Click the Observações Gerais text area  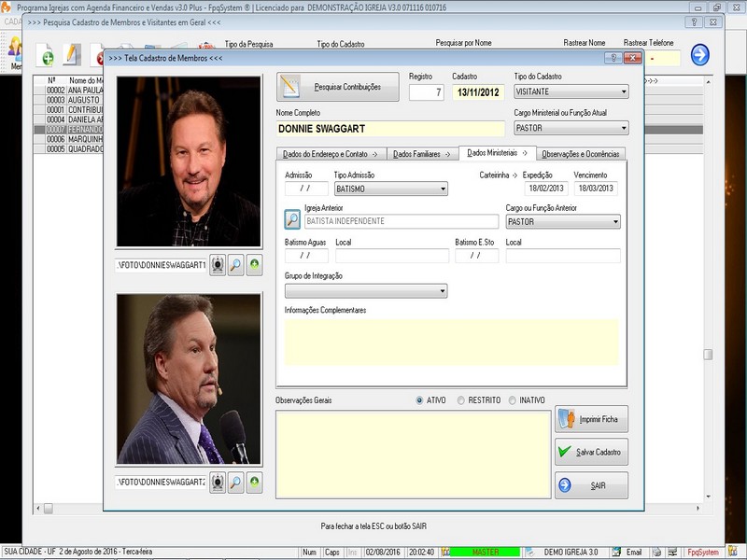coord(414,455)
